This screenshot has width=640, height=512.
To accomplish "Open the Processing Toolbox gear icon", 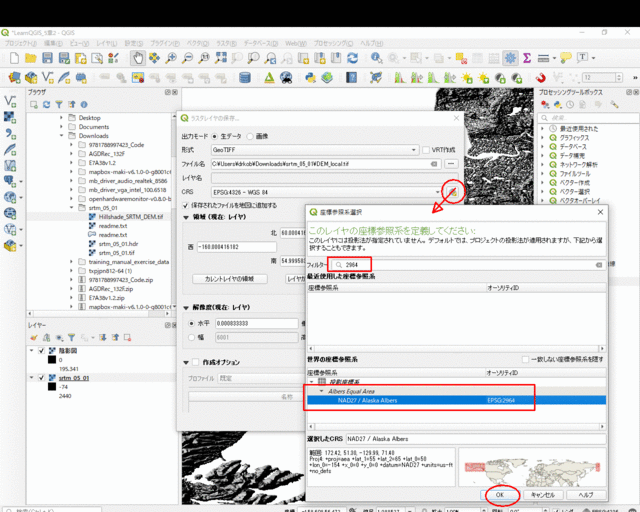I will (510, 58).
